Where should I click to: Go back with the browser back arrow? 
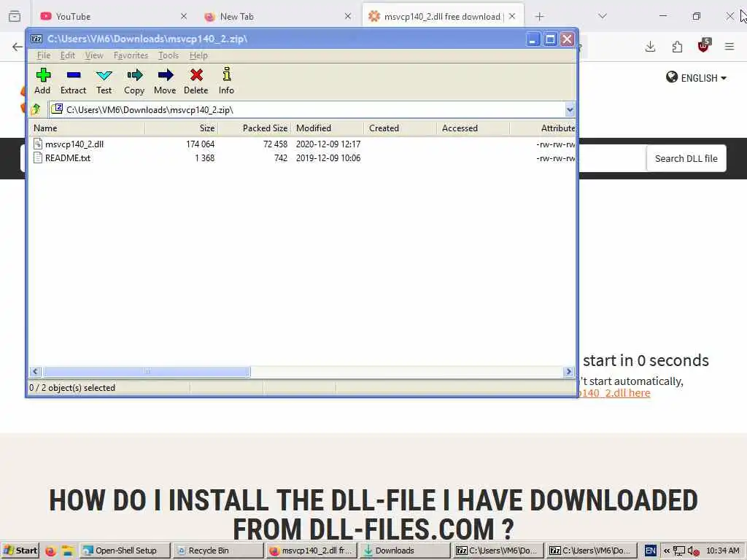pyautogui.click(x=18, y=47)
